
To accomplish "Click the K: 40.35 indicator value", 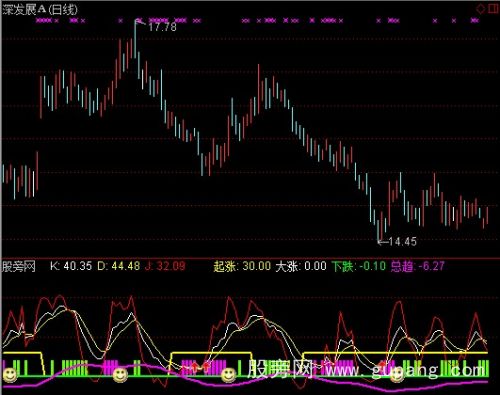I will tap(71, 266).
